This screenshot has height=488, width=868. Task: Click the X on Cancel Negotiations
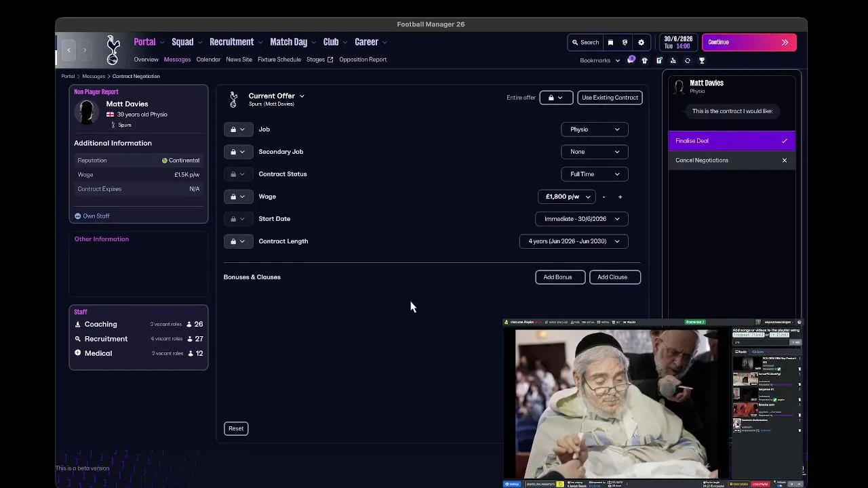tap(785, 161)
